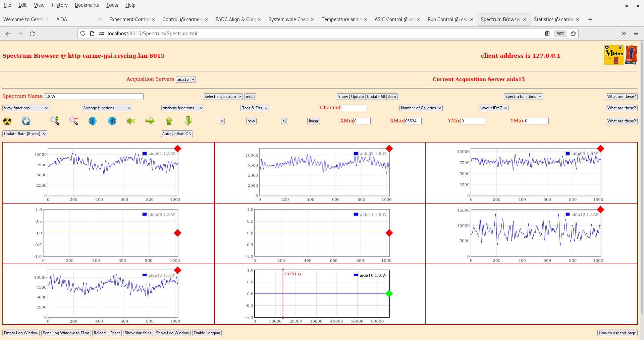
Task: Click the green left arrow icon
Action: coord(131,121)
